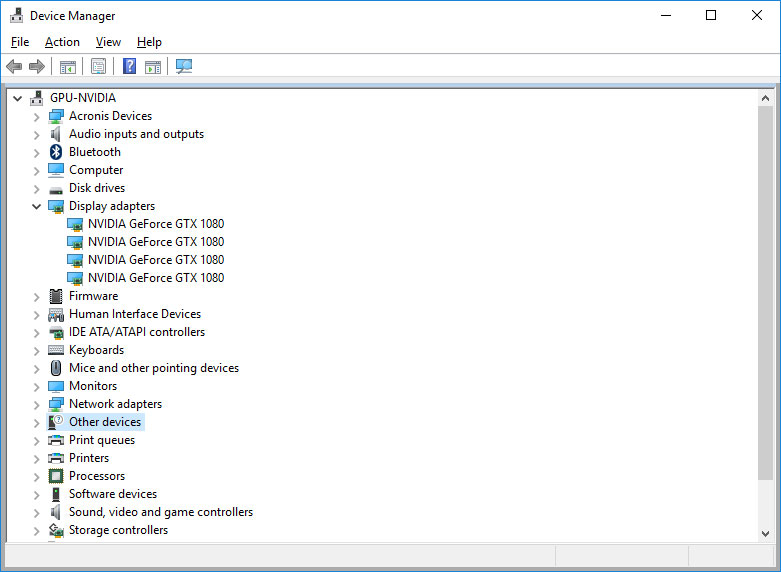
Task: Click the Forward arrow toolbar icon
Action: tap(37, 66)
